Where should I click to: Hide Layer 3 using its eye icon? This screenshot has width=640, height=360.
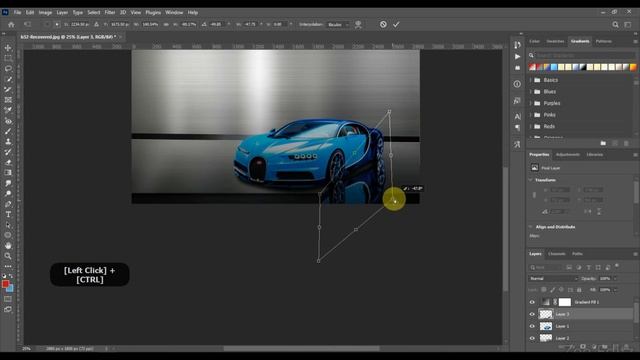[532, 314]
